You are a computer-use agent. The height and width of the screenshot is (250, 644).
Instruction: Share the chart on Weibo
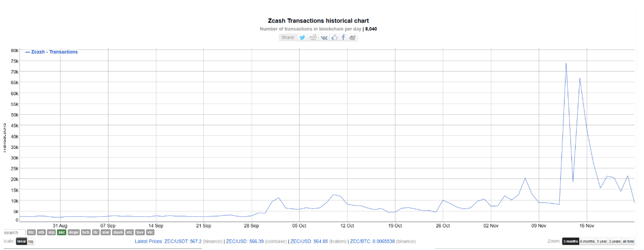353,37
